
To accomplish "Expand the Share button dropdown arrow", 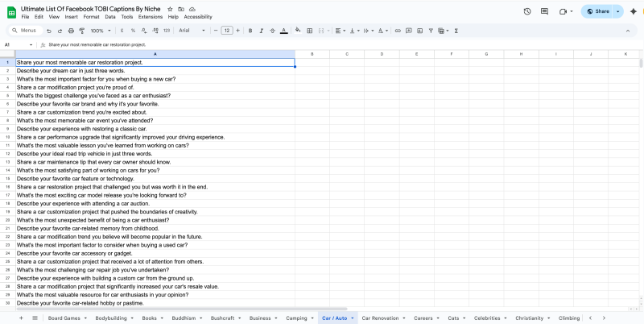I will (618, 11).
